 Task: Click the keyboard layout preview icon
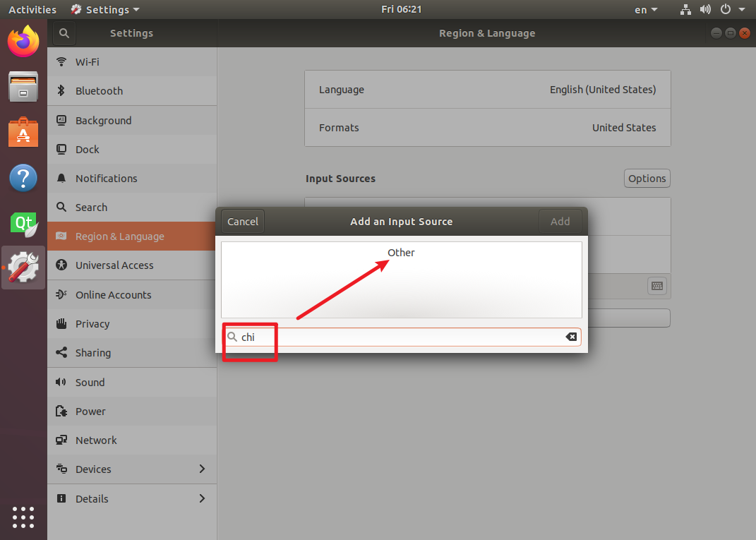point(656,286)
